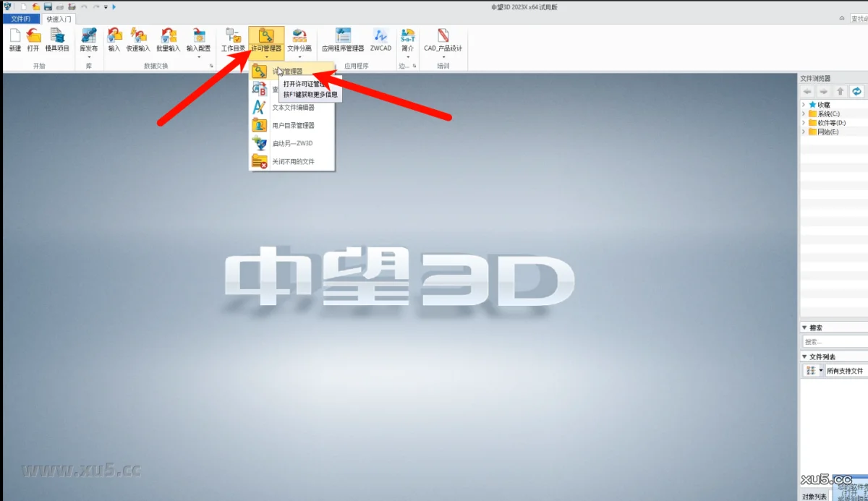Select the 批量输入 batch import icon

click(168, 38)
